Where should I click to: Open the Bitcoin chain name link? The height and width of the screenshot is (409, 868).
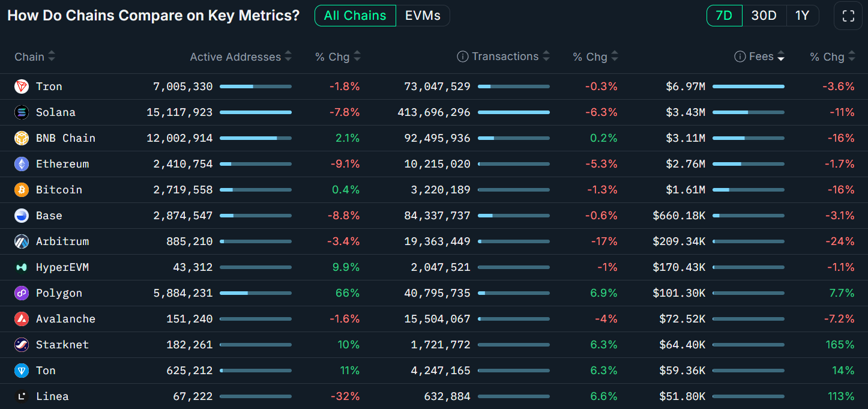pyautogui.click(x=59, y=190)
